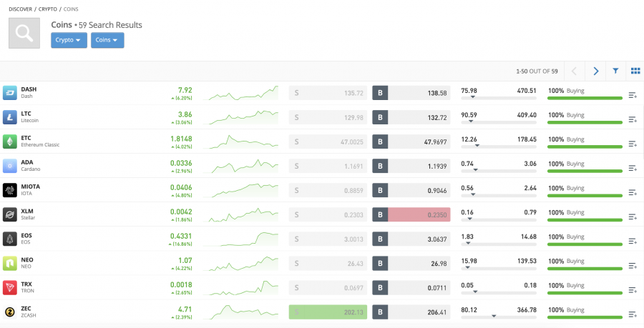
Task: Click the IOTA coin logo
Action: pos(10,190)
